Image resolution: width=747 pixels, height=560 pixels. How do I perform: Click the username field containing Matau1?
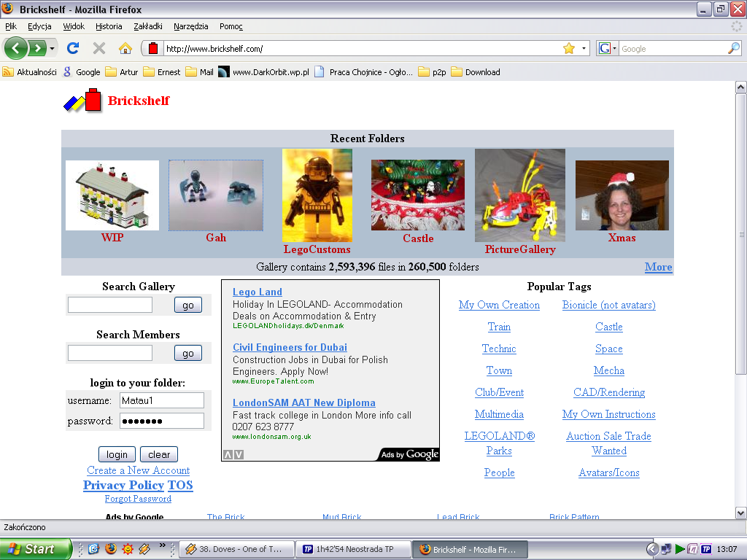pos(162,400)
